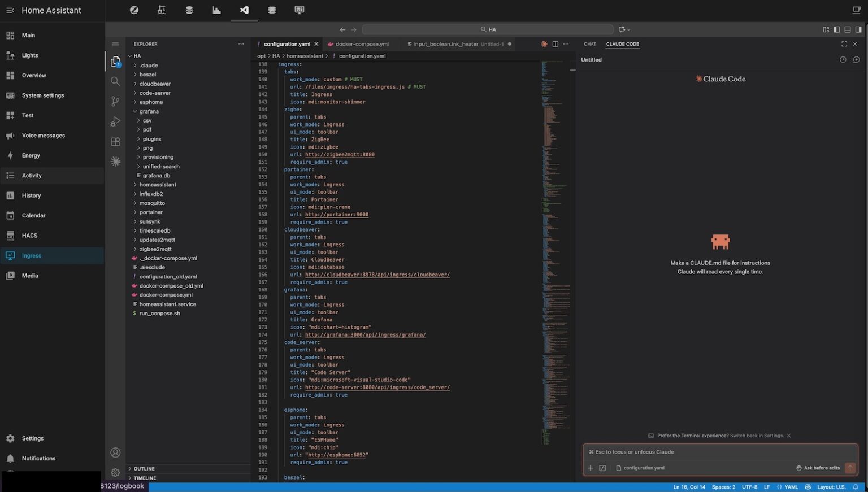Click UTF-8 encoding in status bar
868x492 pixels.
[749, 487]
